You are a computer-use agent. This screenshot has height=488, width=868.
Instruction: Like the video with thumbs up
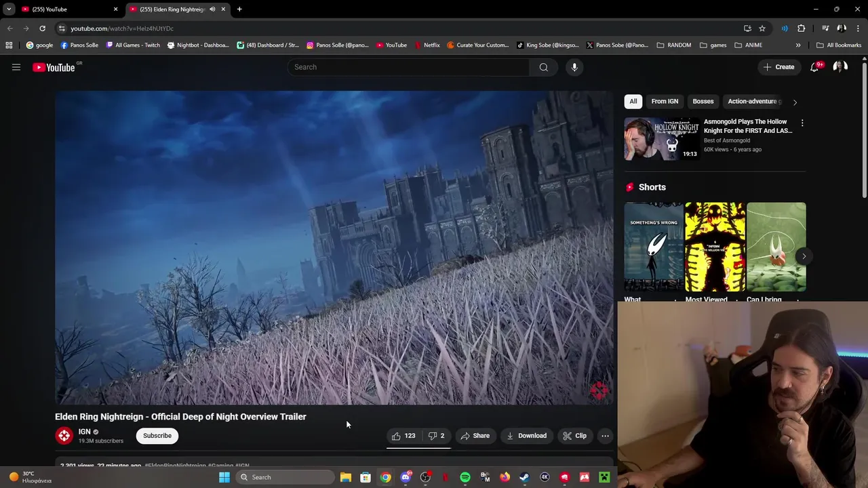[x=403, y=436]
